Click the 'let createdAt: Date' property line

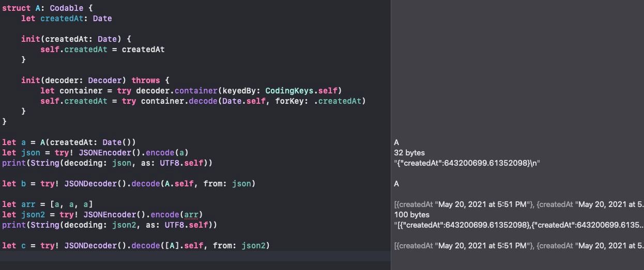(x=67, y=18)
